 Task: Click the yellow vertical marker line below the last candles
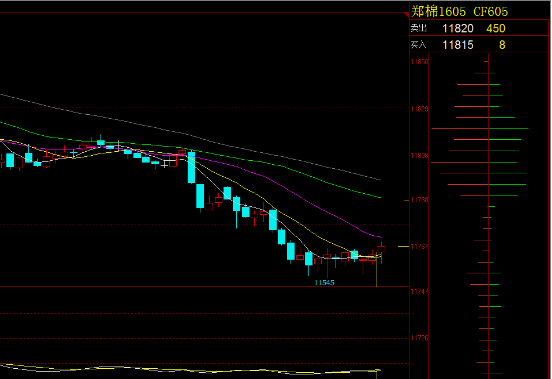tap(376, 273)
